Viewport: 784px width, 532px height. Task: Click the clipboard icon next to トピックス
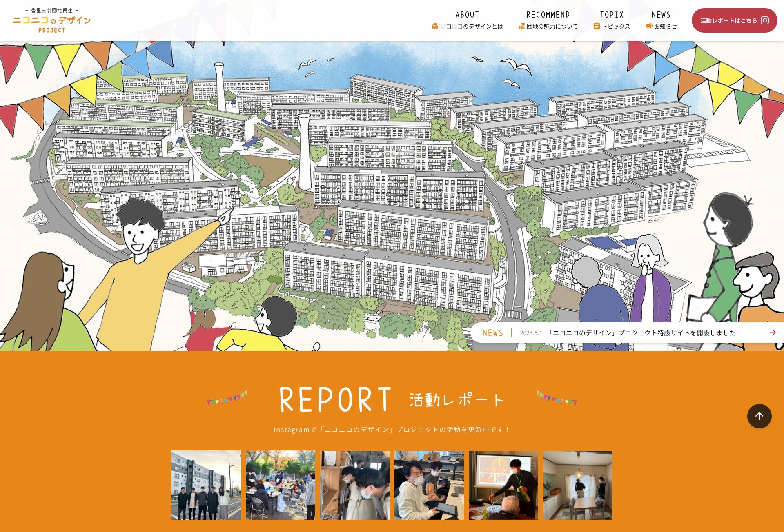(x=596, y=26)
